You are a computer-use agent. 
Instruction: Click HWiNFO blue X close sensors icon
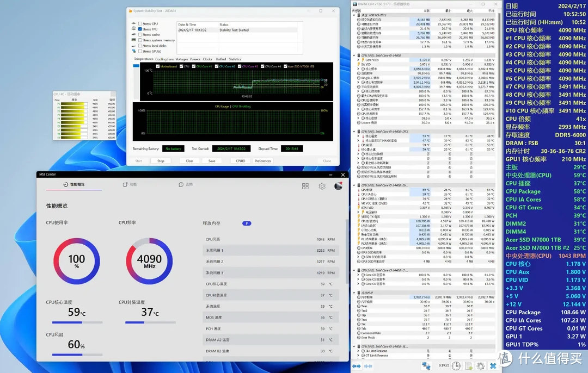[x=493, y=366]
